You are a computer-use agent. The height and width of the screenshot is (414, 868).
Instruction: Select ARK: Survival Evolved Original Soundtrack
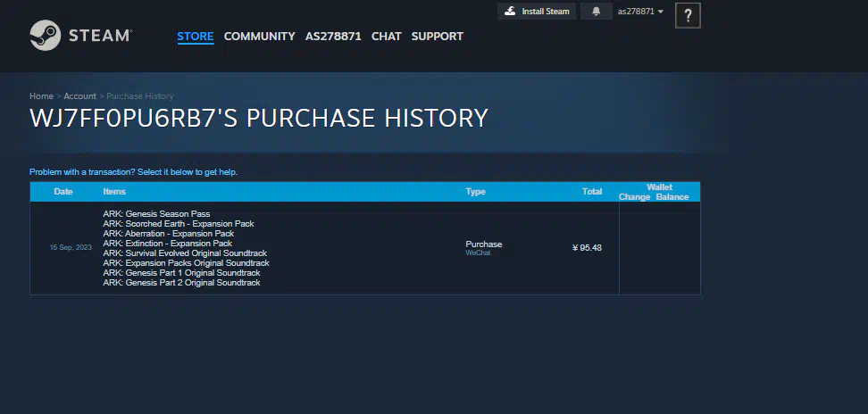185,253
